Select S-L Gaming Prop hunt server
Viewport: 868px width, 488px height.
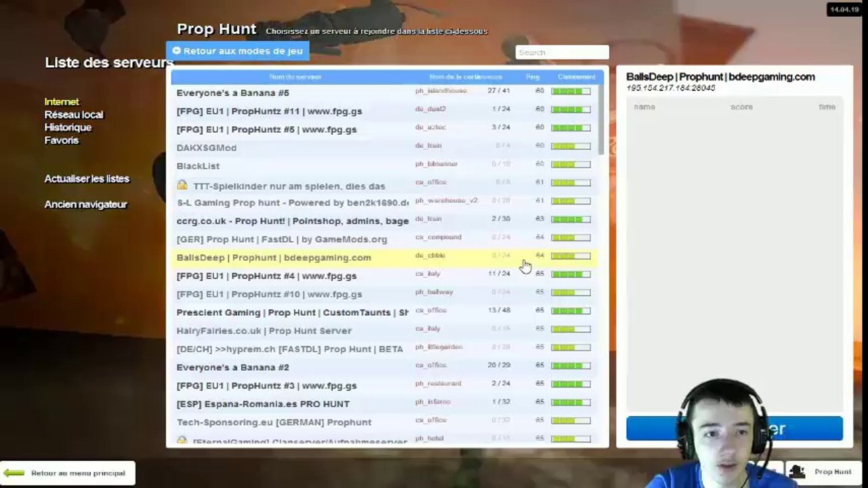tap(384, 203)
